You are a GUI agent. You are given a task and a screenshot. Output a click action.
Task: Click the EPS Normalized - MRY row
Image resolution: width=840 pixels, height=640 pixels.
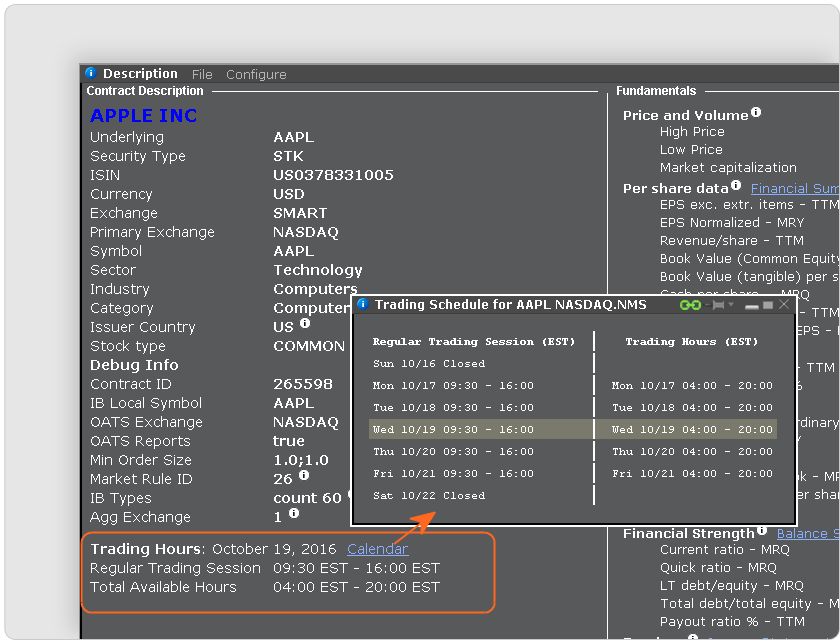(732, 223)
